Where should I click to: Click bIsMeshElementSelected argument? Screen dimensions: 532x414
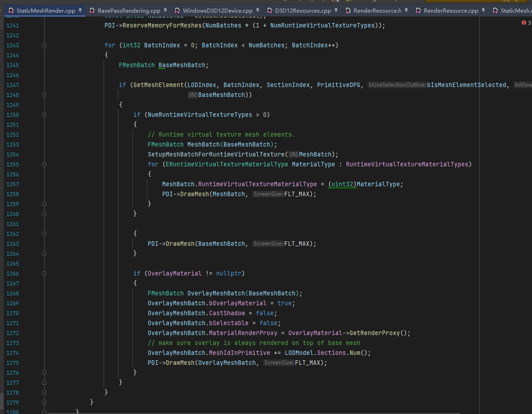pos(467,85)
